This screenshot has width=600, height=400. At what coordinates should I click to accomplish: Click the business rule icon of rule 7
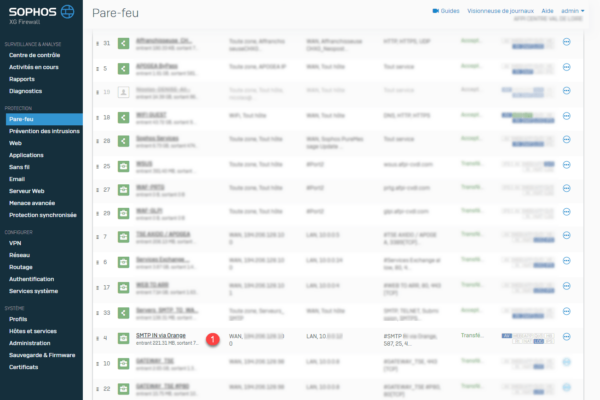pyautogui.click(x=123, y=237)
